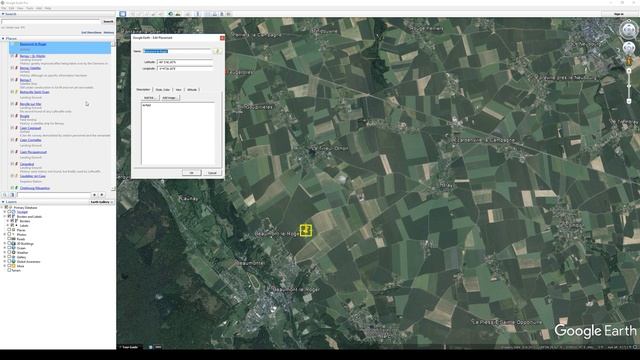Select the Add Path toolbar icon
The width and height of the screenshot is (640, 360).
pos(146,14)
